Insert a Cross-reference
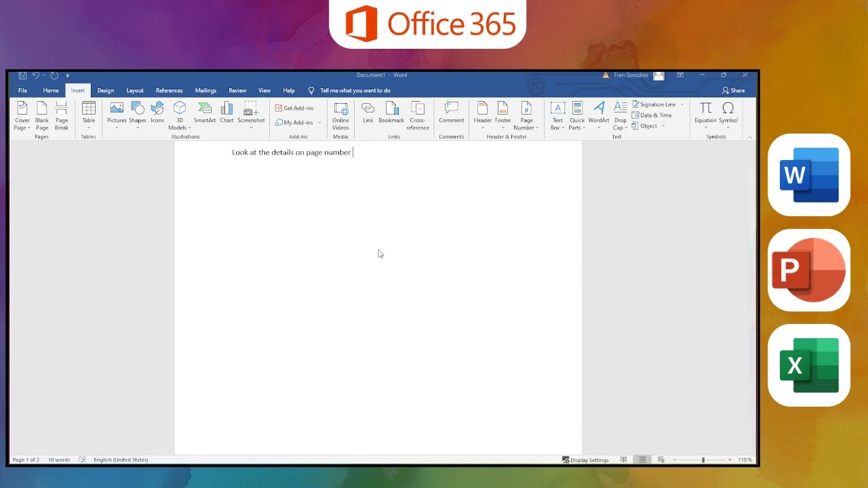This screenshot has height=488, width=868. [x=418, y=116]
